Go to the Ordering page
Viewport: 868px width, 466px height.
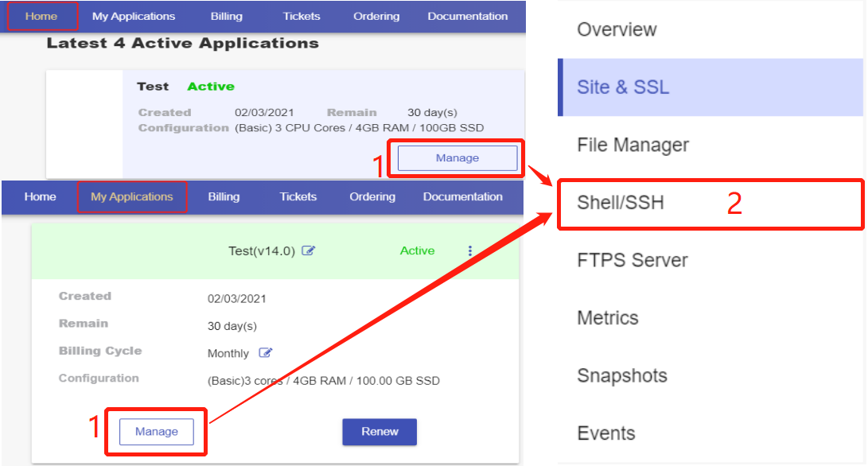[x=376, y=15]
